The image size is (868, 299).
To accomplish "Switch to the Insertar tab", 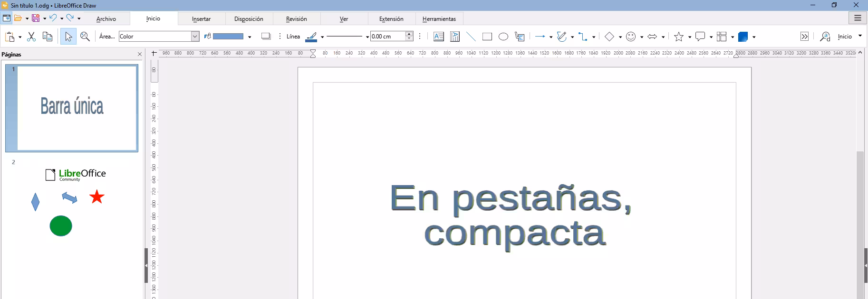I will (x=202, y=19).
